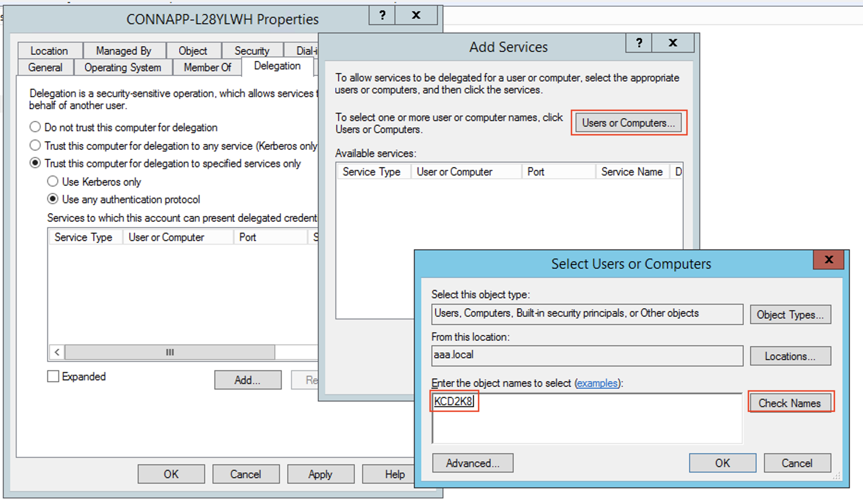The image size is (863, 504).
Task: Close the CONNAPP-L28YLWH Properties window
Action: 416,15
